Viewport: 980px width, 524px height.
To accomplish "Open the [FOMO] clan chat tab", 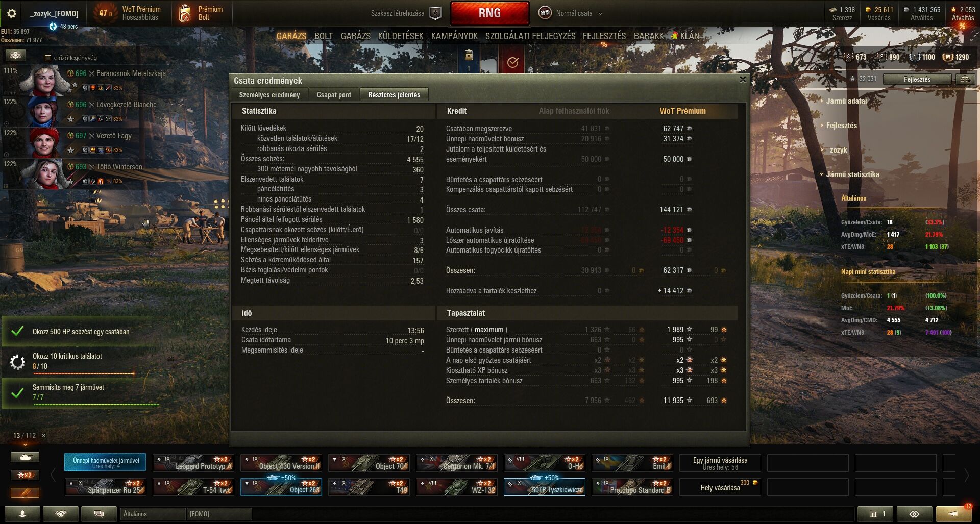I will coord(218,514).
